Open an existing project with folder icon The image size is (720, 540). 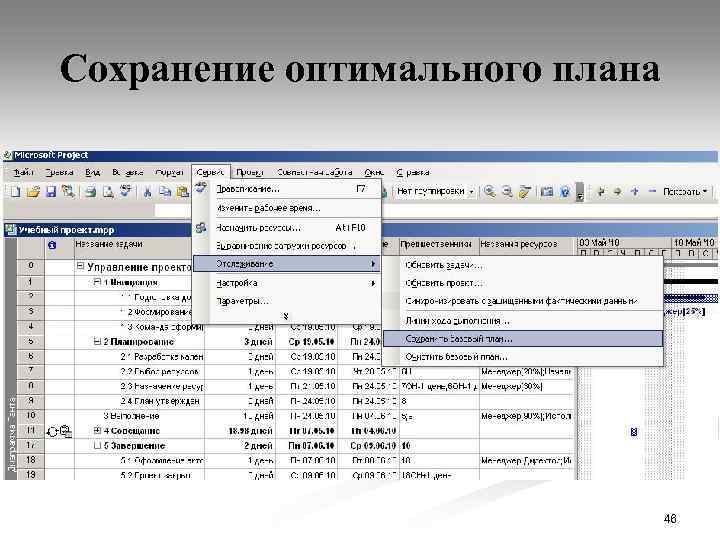(33, 191)
